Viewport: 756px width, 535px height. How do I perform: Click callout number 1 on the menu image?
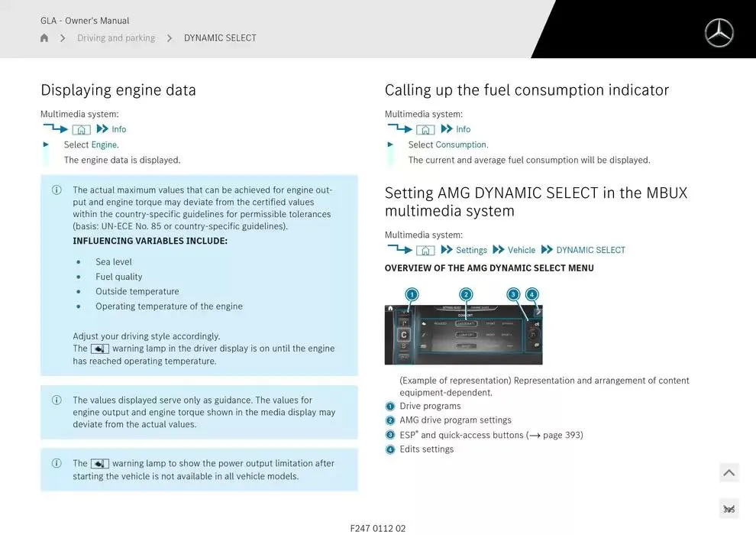(412, 294)
